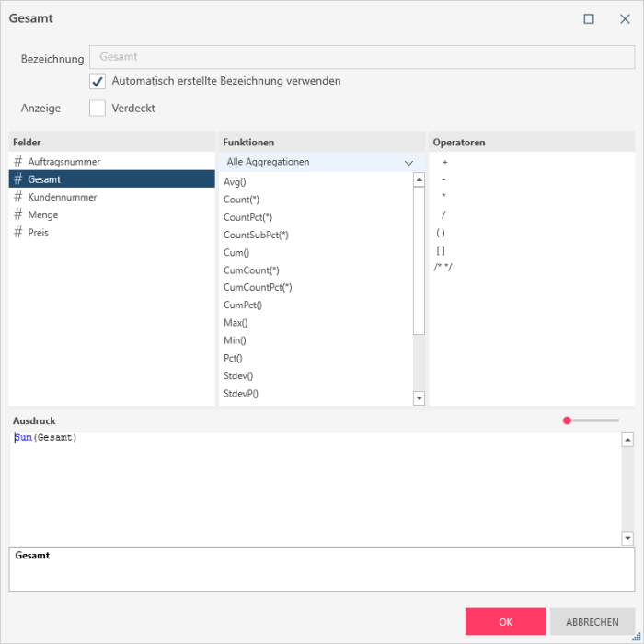Insert the parentheses operator

coord(441,233)
